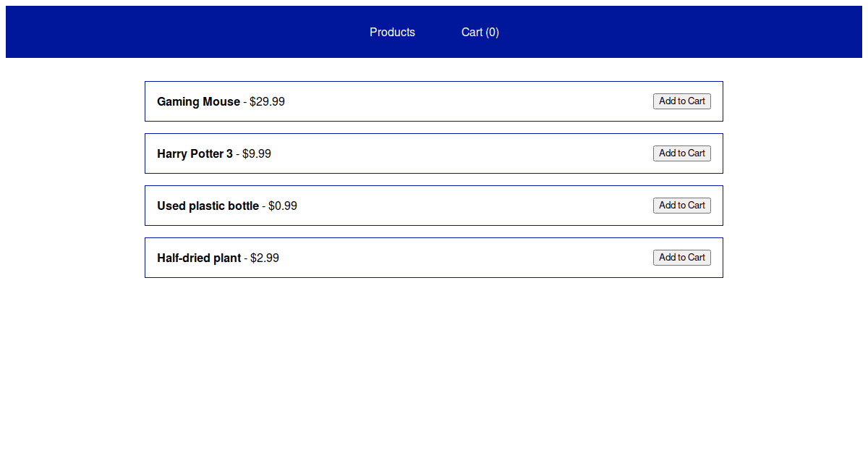The width and height of the screenshot is (868, 456).
Task: Add the Used plastic bottle to the cart
Action: (681, 205)
